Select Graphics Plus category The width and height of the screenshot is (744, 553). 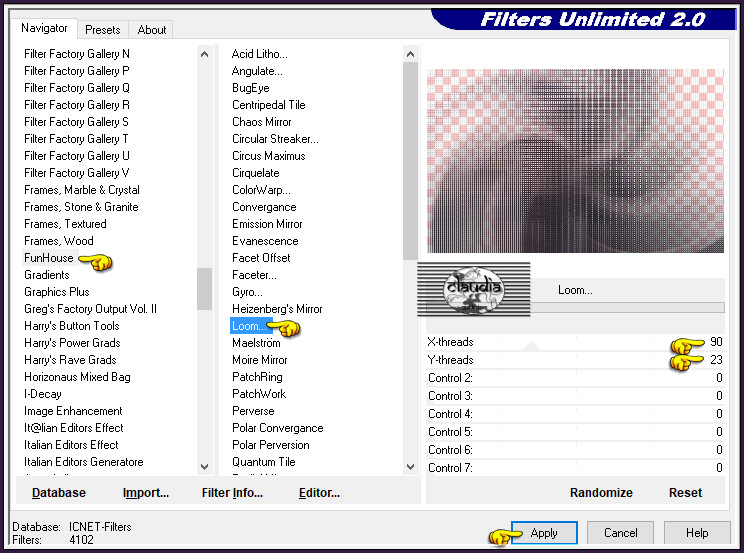tap(56, 292)
